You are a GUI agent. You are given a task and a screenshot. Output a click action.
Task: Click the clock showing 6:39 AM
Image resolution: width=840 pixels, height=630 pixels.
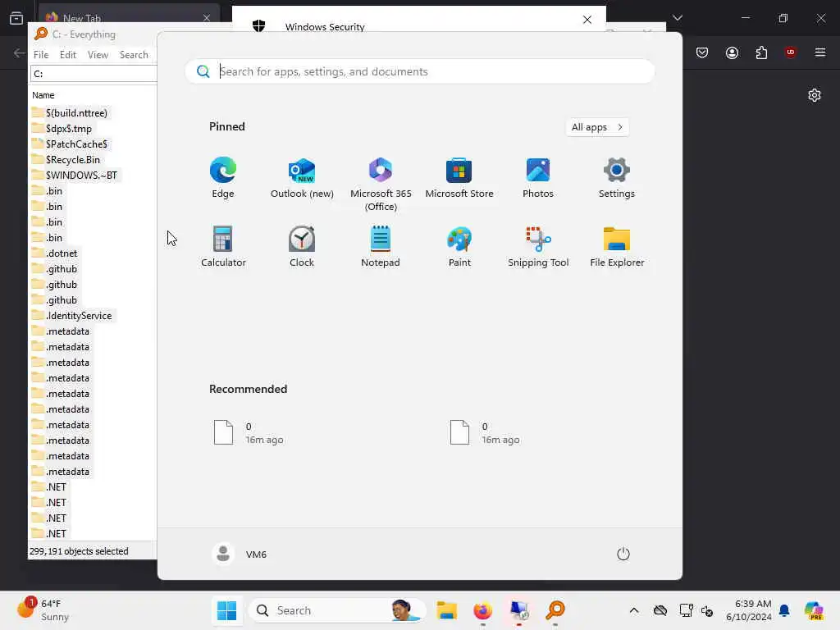click(748, 610)
